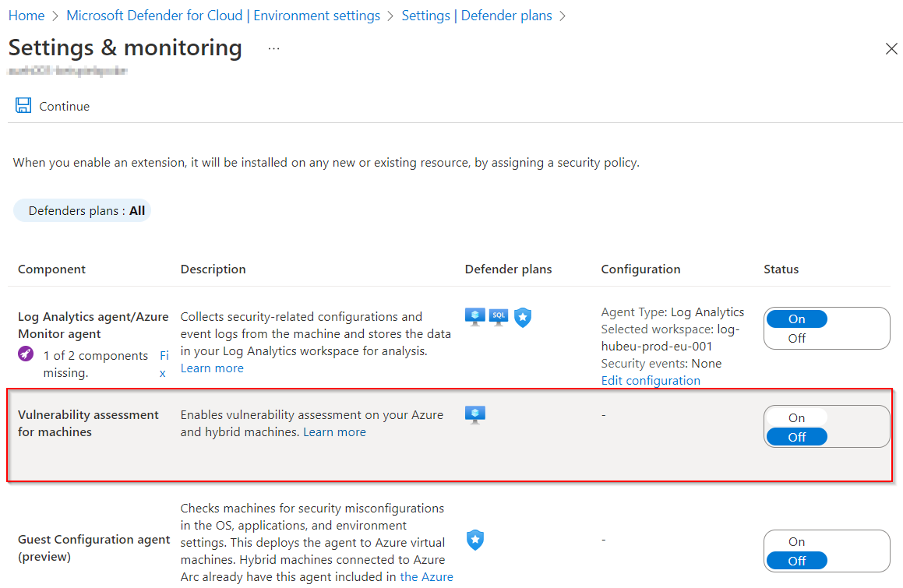The height and width of the screenshot is (588, 903).
Task: Click the component status checkmark icon under Log Analytics agent
Action: click(x=25, y=354)
